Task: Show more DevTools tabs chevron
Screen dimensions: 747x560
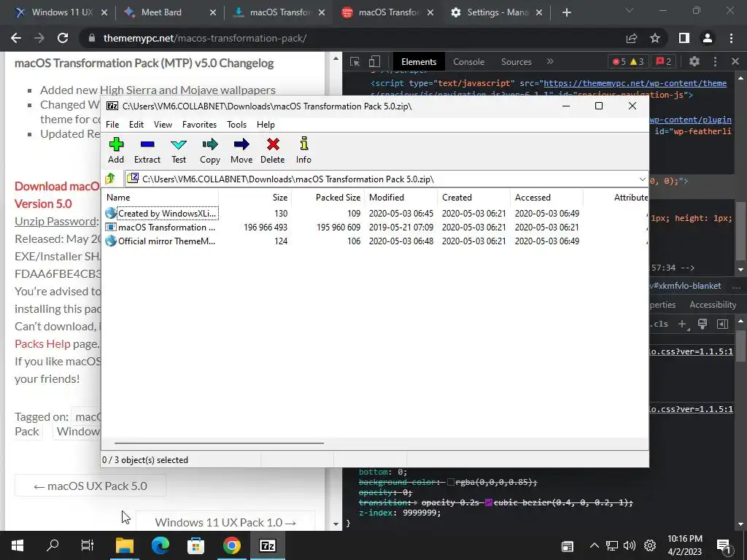Action: (x=550, y=61)
